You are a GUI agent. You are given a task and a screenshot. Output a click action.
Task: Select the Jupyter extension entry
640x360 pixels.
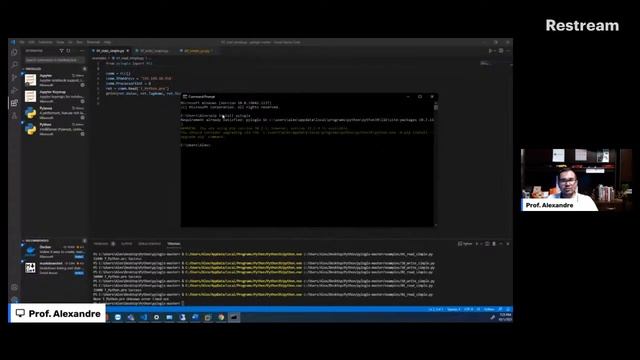coord(54,80)
